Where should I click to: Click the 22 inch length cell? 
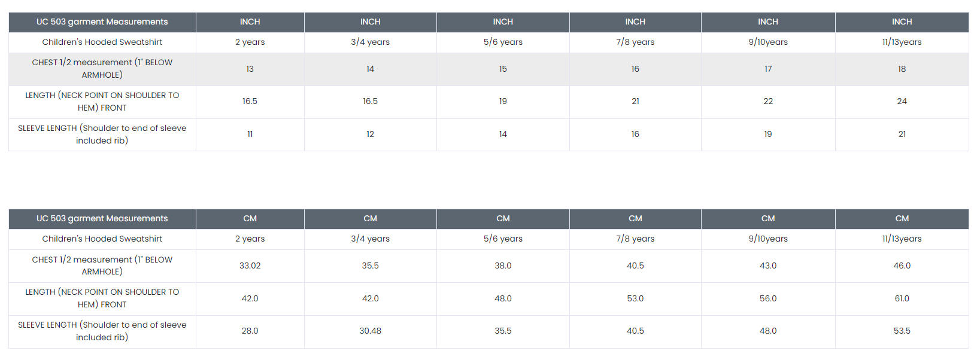[767, 101]
